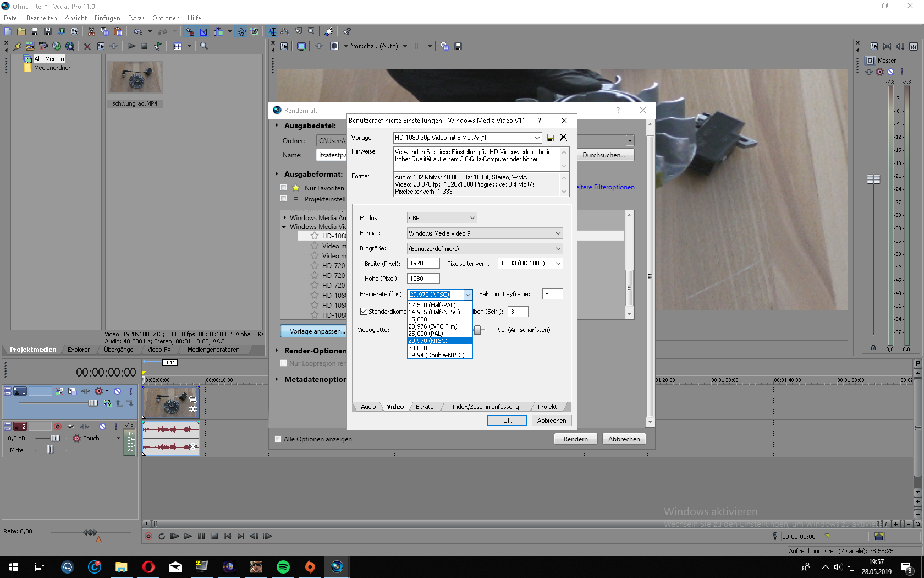The width and height of the screenshot is (924, 578).
Task: Delete selected media with the red X
Action: (x=87, y=46)
